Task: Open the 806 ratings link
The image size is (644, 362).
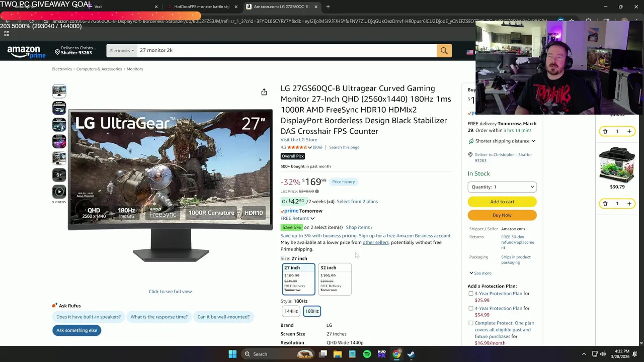Action: click(x=317, y=147)
